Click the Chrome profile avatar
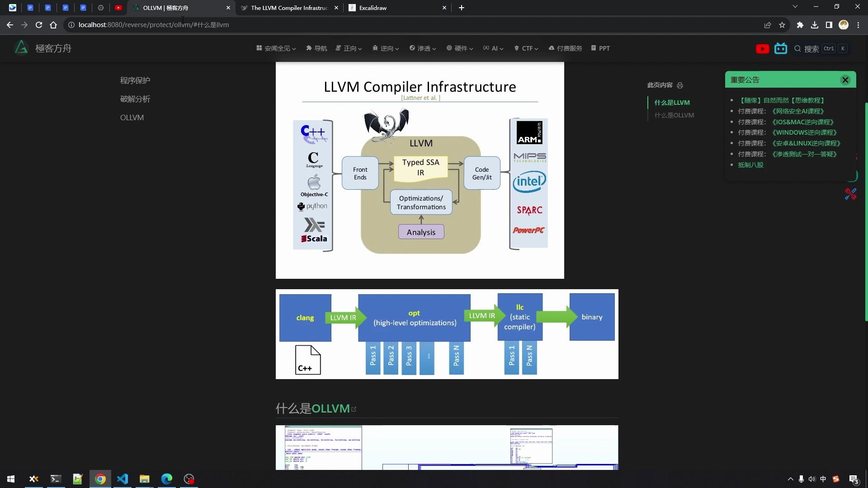This screenshot has height=488, width=868. pyautogui.click(x=844, y=25)
